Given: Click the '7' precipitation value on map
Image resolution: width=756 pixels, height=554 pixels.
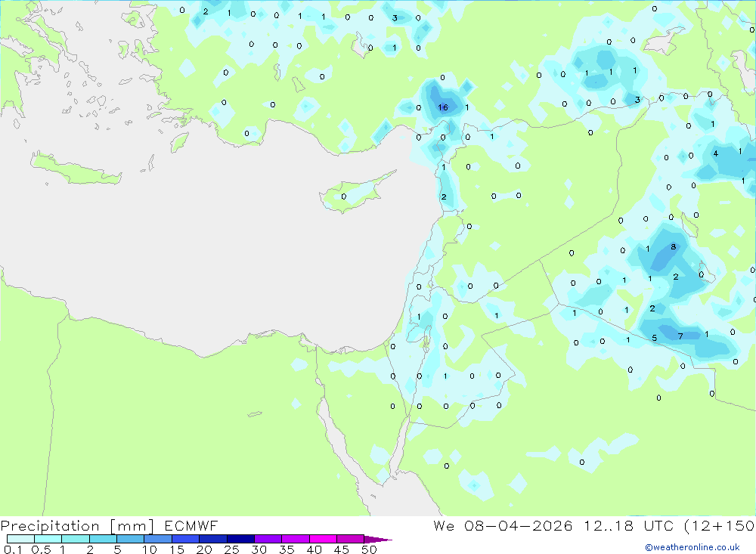Looking at the screenshot, I should click(x=680, y=336).
